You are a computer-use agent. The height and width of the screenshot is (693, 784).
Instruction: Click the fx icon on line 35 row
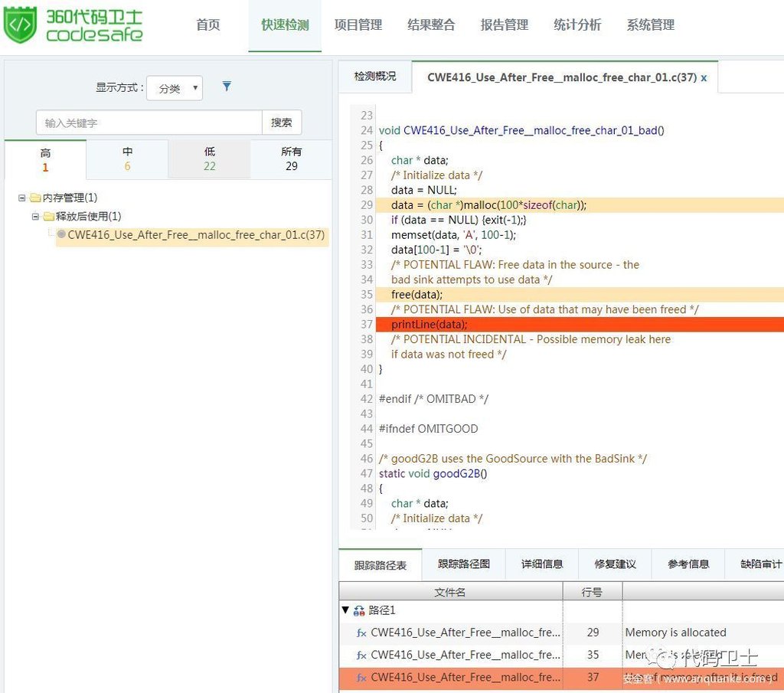(x=361, y=655)
